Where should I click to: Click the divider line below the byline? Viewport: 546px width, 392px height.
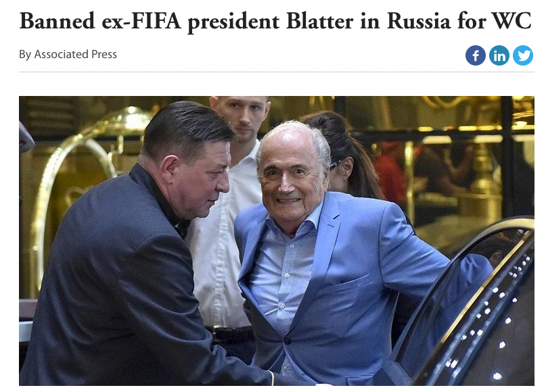[277, 72]
